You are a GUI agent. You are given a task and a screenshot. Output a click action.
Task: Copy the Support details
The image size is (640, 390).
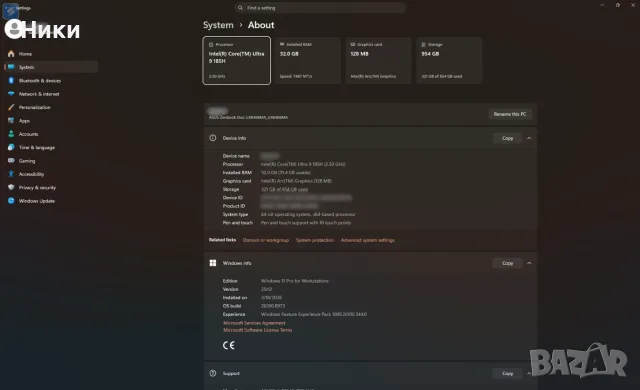[507, 373]
